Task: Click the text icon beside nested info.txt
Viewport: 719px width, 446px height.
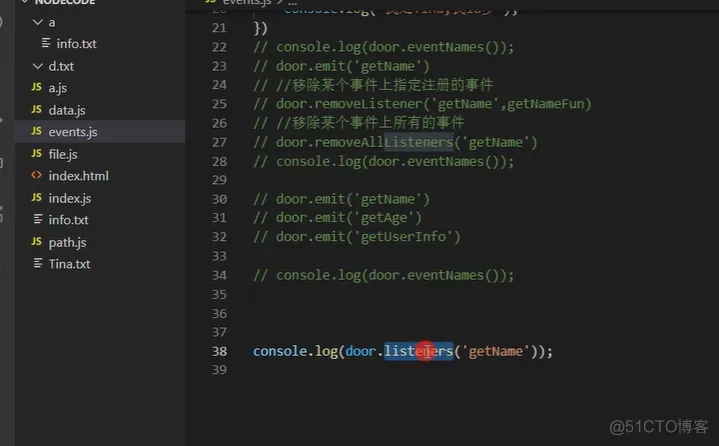Action: (x=46, y=43)
